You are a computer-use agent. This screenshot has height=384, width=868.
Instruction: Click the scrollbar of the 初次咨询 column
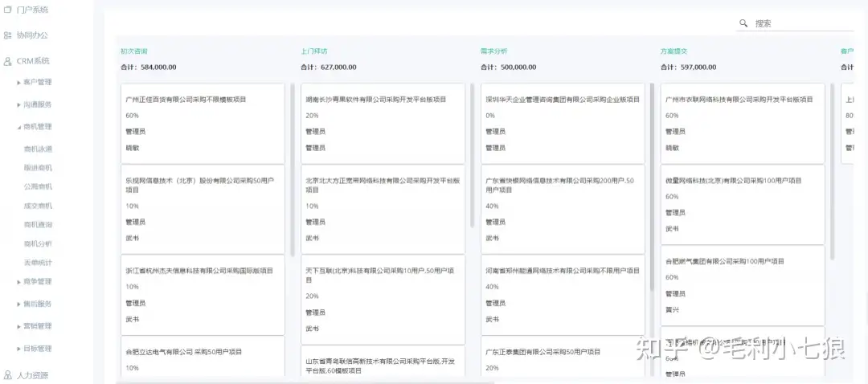coord(293,169)
